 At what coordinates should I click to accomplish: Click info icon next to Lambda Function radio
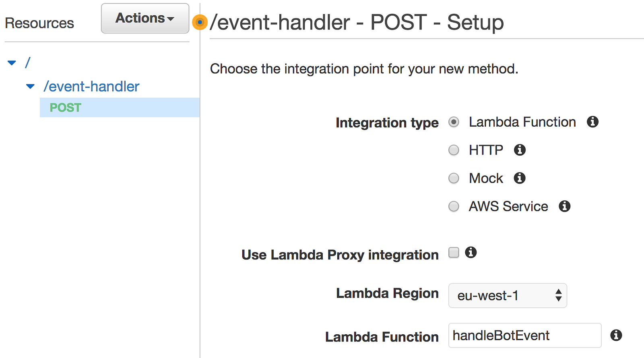click(592, 122)
